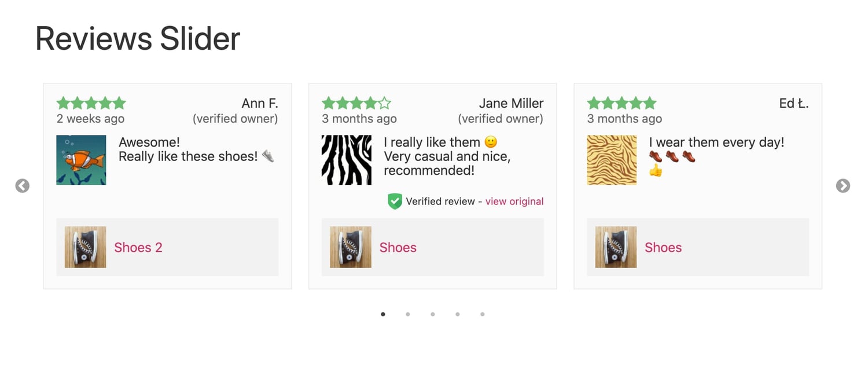
Task: Click the shoe thumbnail in Ed Ł.'s review
Action: click(x=616, y=247)
